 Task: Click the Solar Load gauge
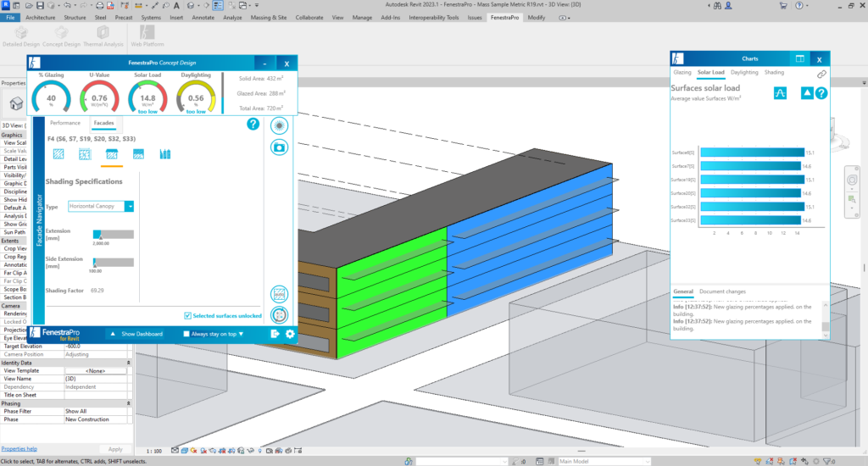(x=147, y=97)
